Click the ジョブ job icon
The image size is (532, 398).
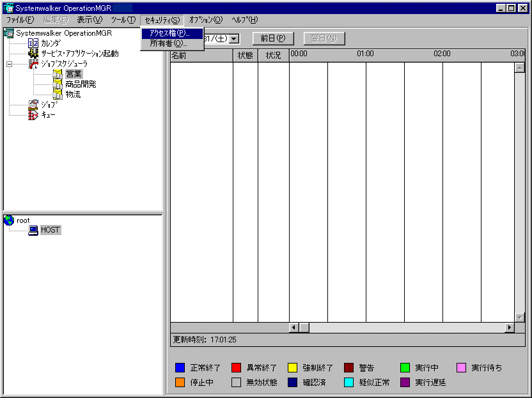(x=33, y=105)
